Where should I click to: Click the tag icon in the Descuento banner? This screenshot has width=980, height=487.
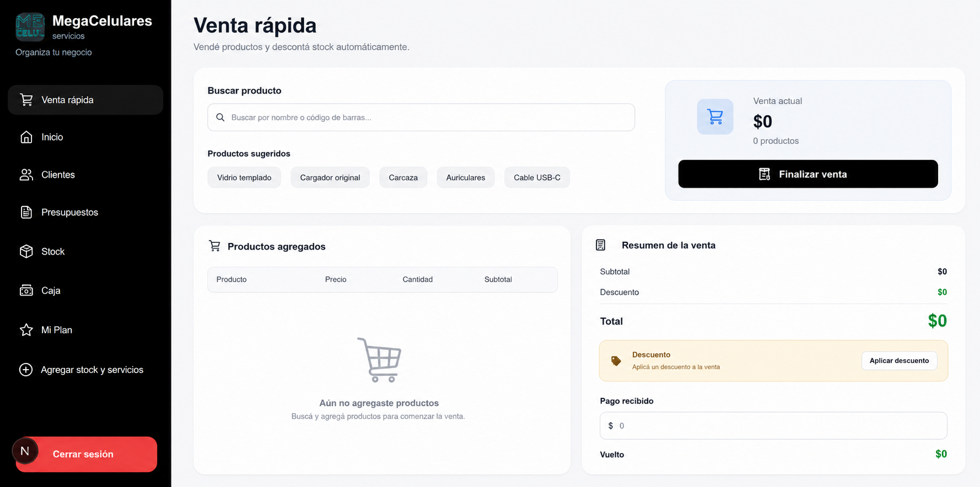[x=616, y=361]
